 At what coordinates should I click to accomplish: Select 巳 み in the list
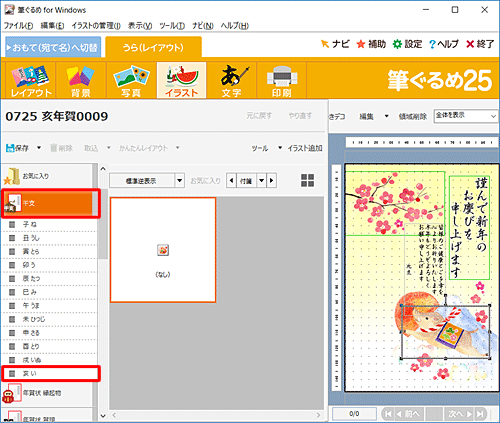point(49,292)
